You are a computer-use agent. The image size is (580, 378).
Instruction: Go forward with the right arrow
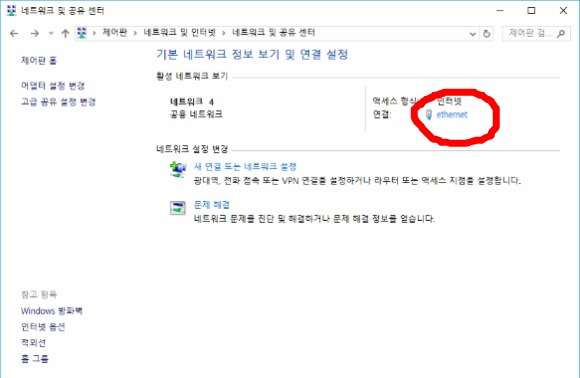pyautogui.click(x=35, y=34)
